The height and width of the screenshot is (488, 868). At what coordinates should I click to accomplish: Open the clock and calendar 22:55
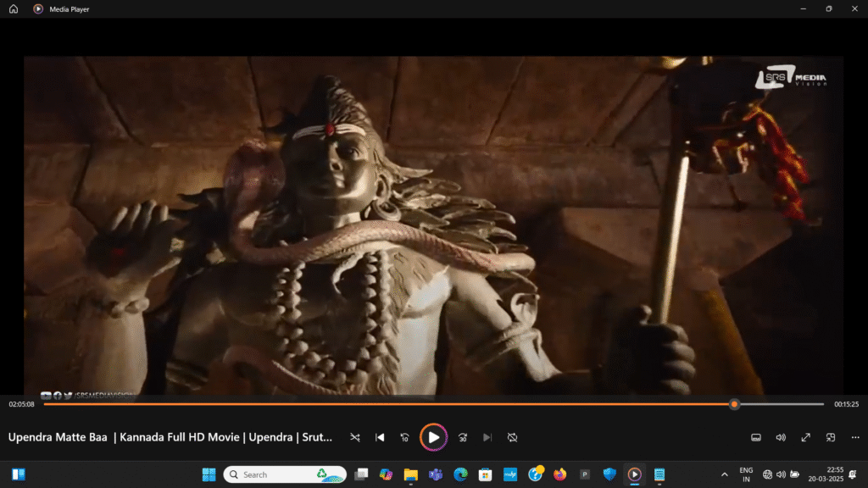pyautogui.click(x=826, y=474)
